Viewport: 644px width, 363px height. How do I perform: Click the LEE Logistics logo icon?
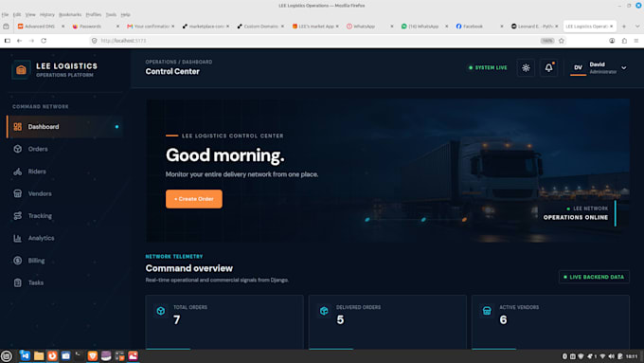(x=21, y=70)
